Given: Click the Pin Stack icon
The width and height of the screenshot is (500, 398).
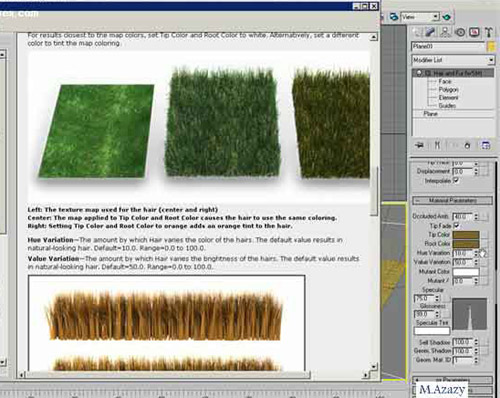Looking at the screenshot, I should (x=420, y=145).
